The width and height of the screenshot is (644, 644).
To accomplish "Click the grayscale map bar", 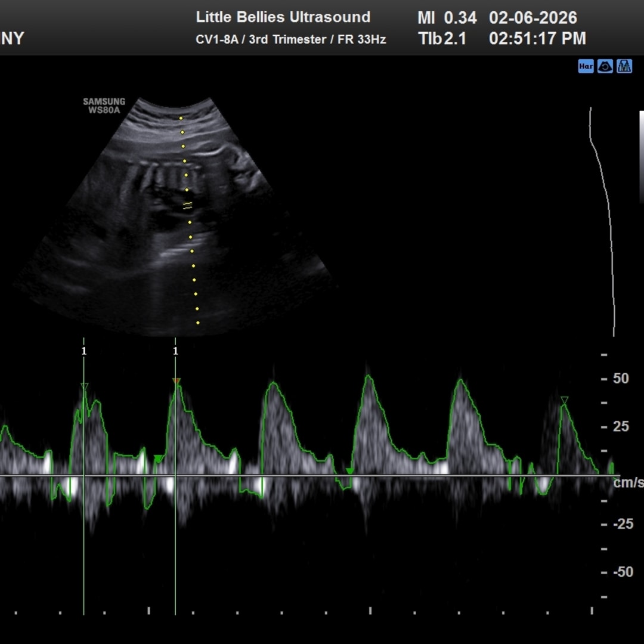I will coord(642,156).
